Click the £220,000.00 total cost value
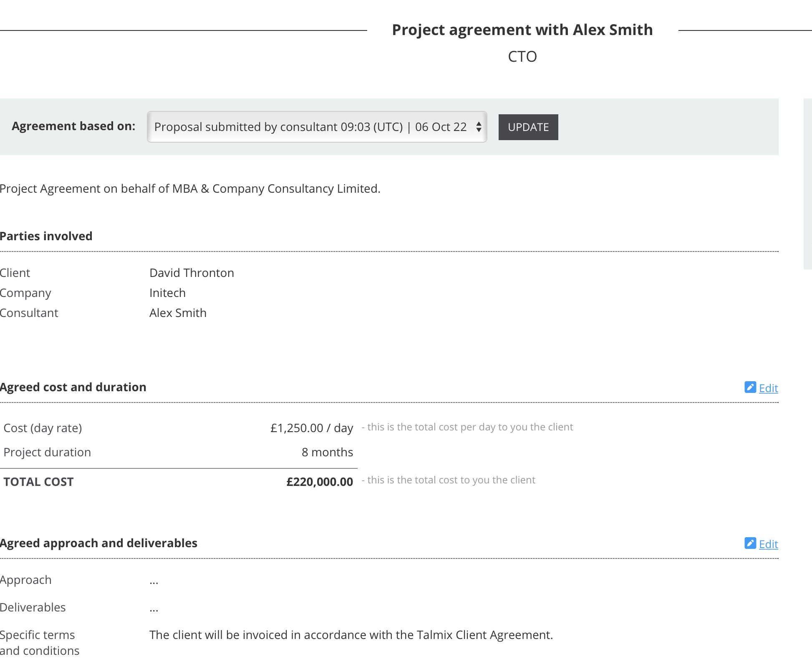The height and width of the screenshot is (664, 812). 320,482
